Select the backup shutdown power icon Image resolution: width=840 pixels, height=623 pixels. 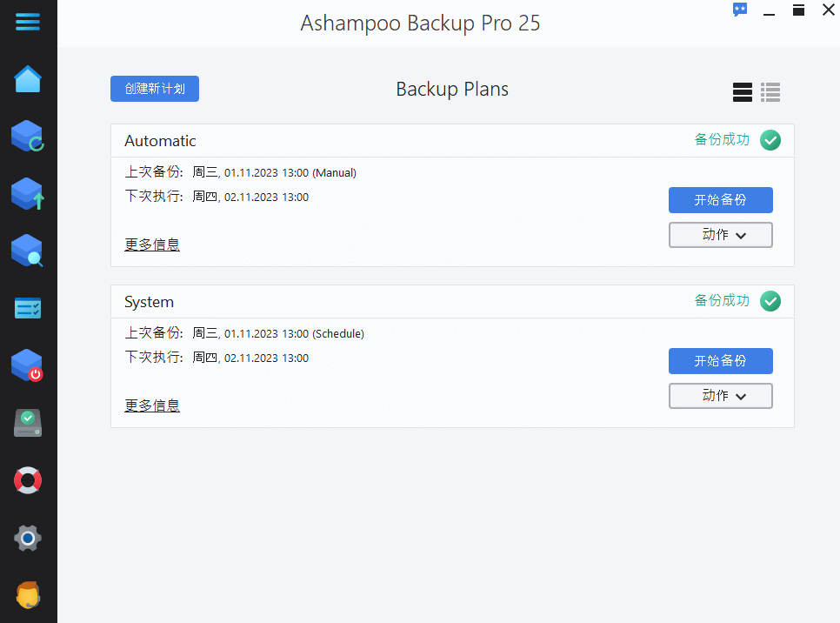point(28,365)
